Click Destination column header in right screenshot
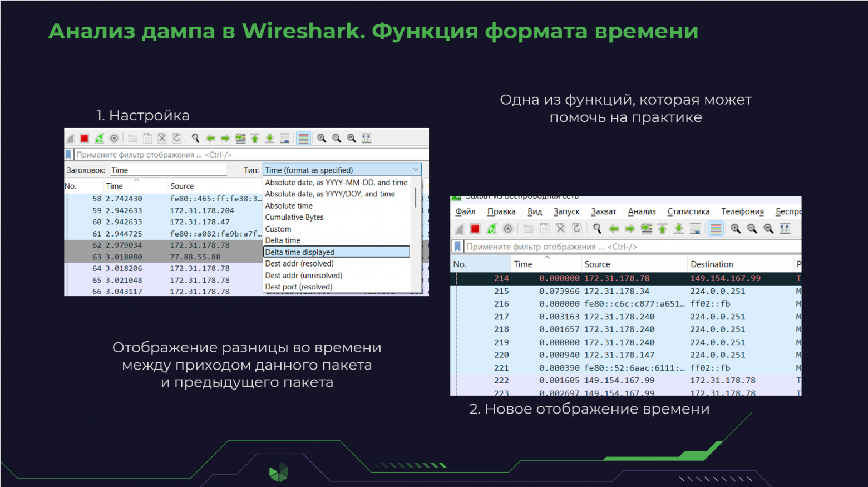 [x=741, y=264]
